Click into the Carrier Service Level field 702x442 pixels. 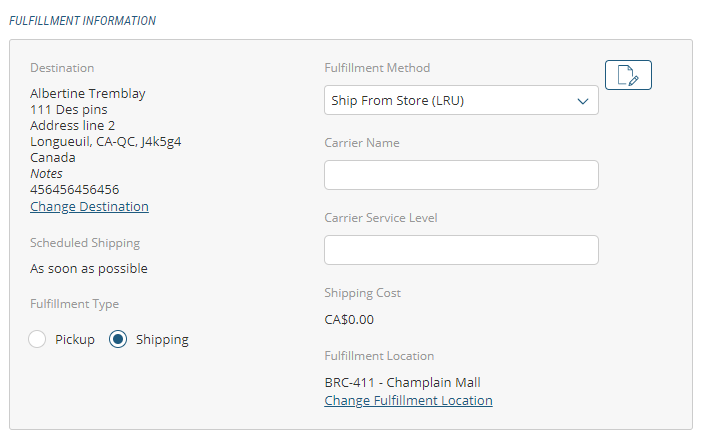(x=461, y=250)
